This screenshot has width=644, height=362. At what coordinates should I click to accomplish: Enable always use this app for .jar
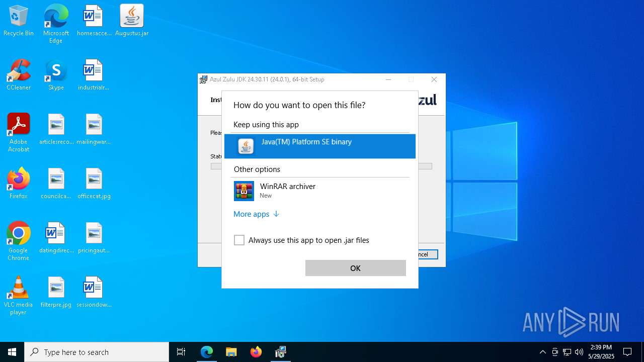click(239, 240)
